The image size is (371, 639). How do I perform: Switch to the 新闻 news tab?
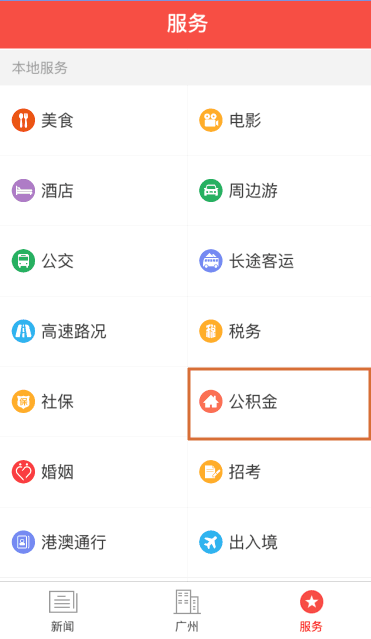point(62,611)
